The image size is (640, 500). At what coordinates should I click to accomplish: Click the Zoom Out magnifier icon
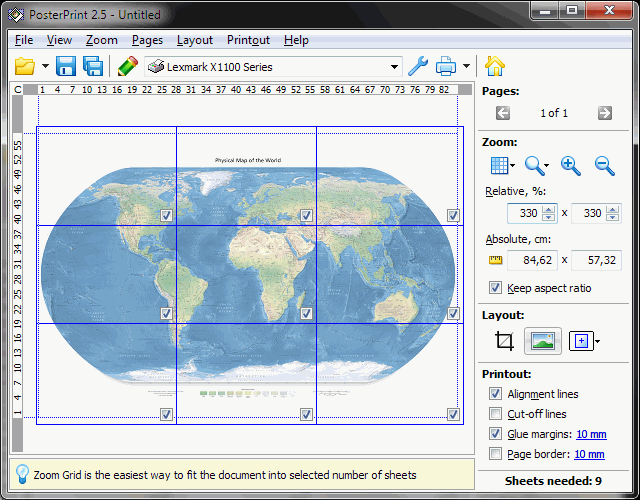pos(605,166)
